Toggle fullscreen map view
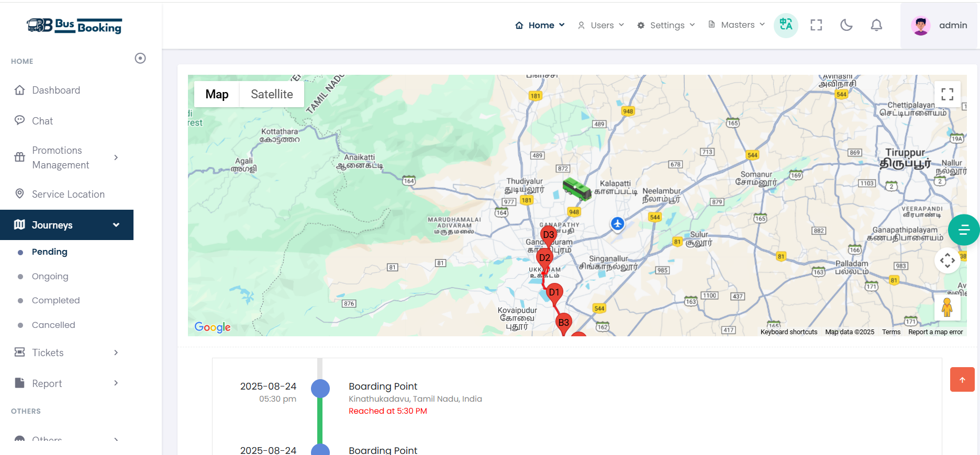980x455 pixels. pyautogui.click(x=947, y=94)
